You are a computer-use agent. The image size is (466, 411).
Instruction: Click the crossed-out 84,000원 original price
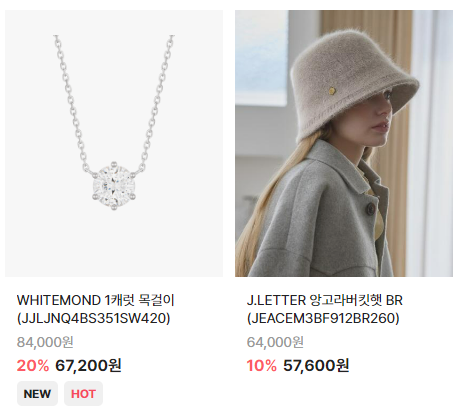pos(45,342)
